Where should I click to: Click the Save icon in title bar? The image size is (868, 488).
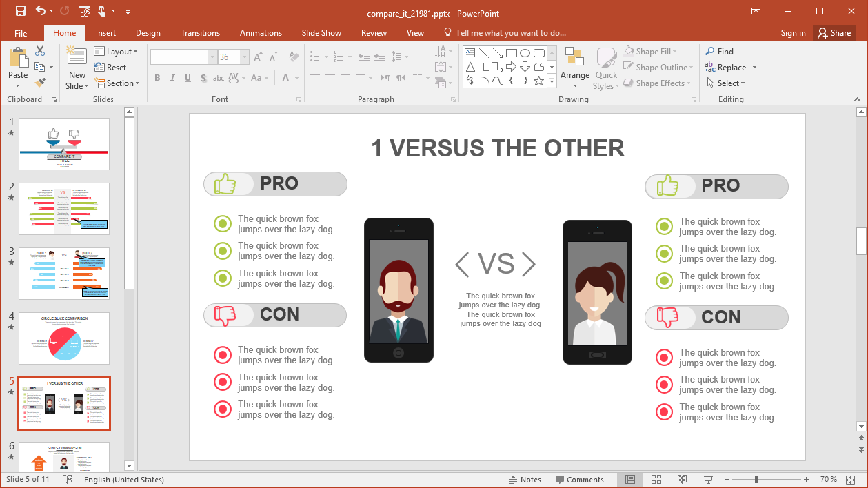point(20,11)
